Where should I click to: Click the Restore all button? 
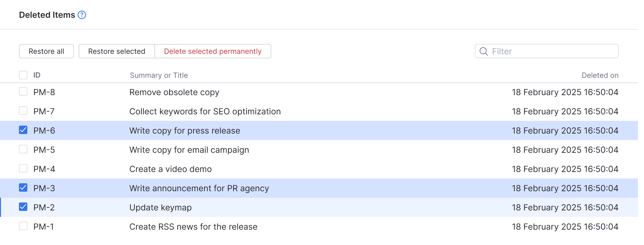[x=46, y=52]
